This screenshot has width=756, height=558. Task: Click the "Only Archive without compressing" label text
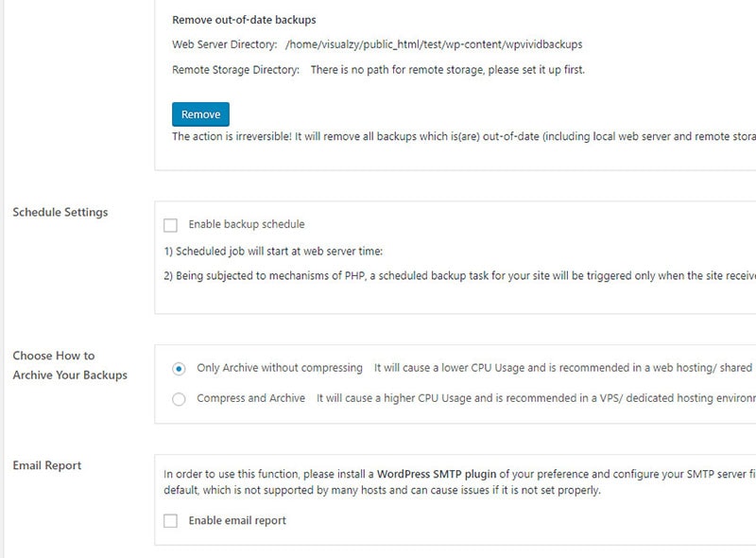pos(279,368)
